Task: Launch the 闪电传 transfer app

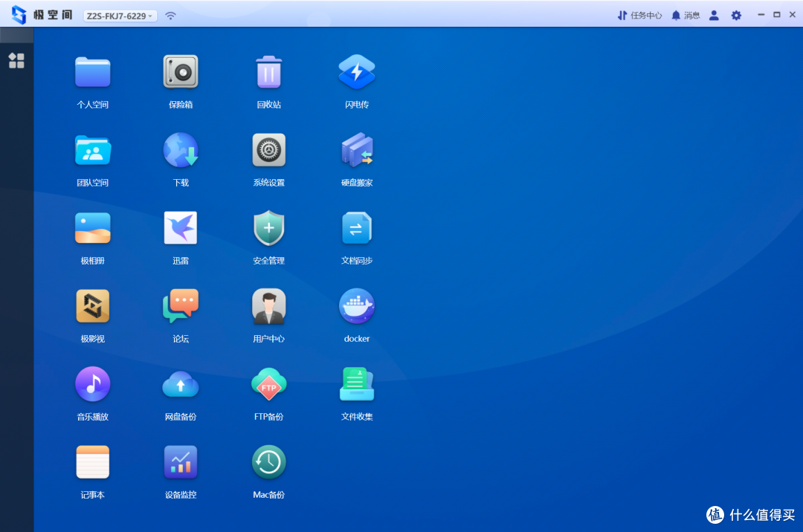Action: [x=357, y=72]
